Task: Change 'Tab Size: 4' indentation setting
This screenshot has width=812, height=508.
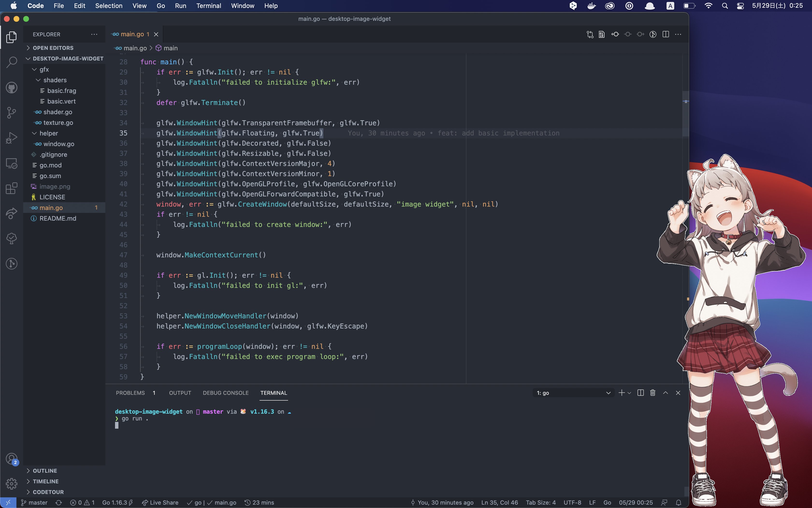Action: point(541,503)
